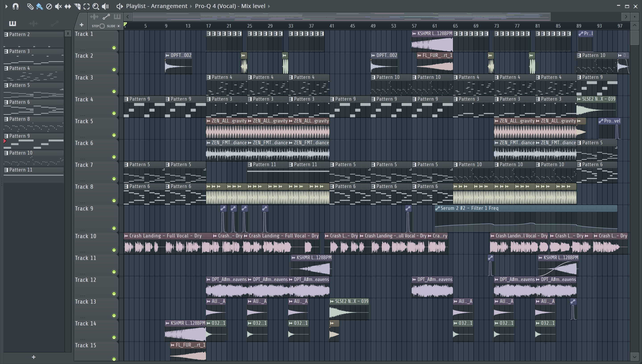
Task: Open clip menu of first DPFT..002 clip
Action: click(x=168, y=55)
